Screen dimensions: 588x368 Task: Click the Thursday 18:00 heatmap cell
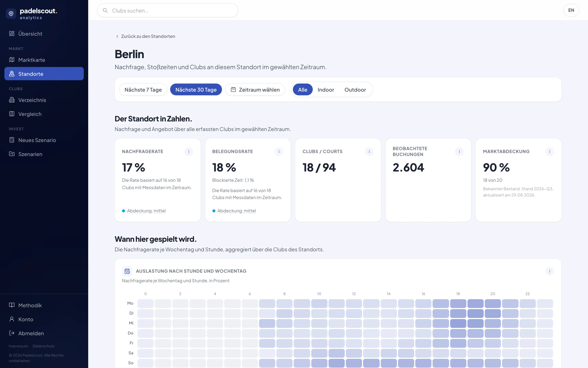[x=458, y=333]
